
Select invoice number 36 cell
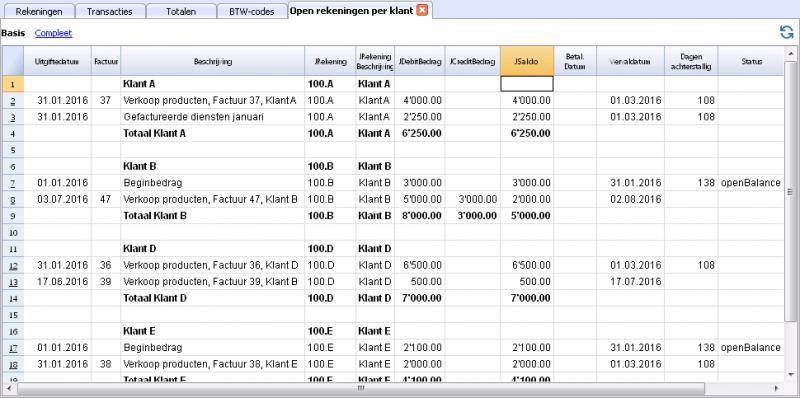106,265
